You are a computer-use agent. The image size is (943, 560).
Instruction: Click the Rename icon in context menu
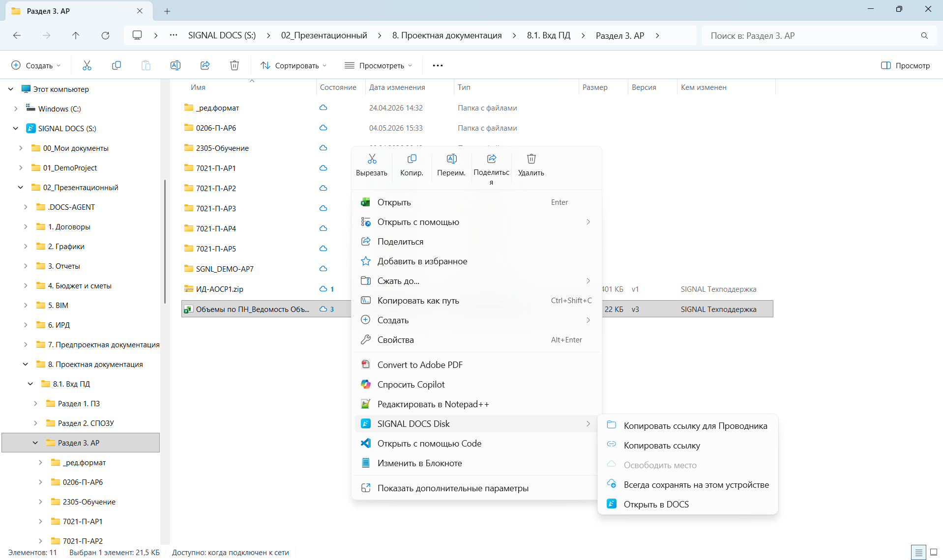click(x=451, y=159)
